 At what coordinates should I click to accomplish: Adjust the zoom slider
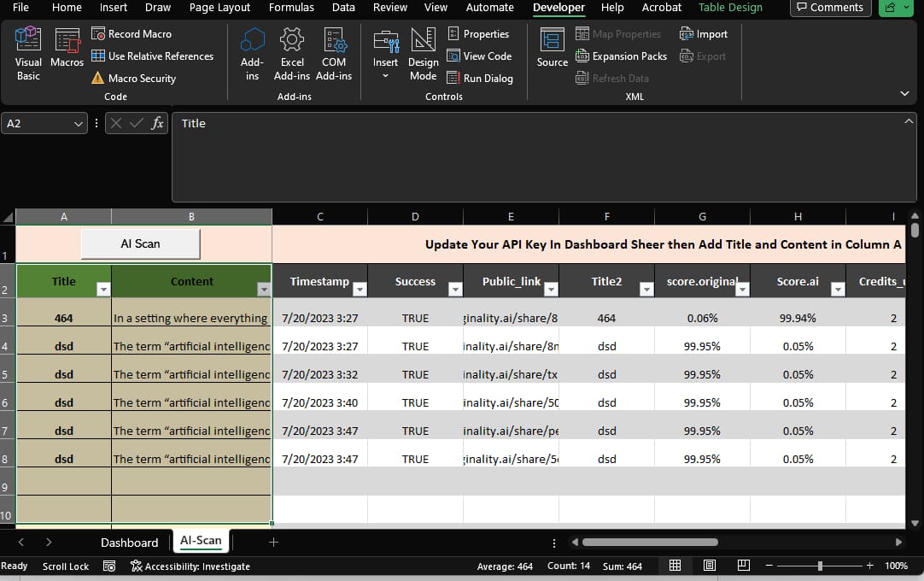[x=820, y=565]
